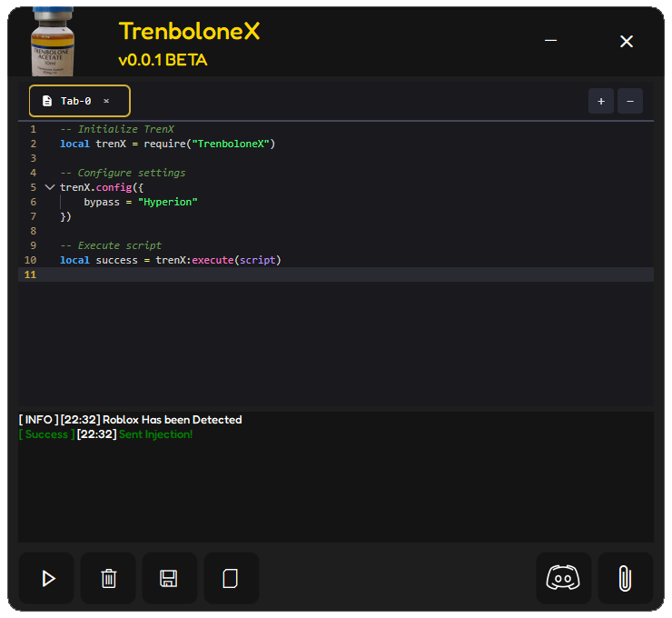Click the "Hyperion" string on line 6
Viewport: 672px width, 618px height.
pos(168,202)
